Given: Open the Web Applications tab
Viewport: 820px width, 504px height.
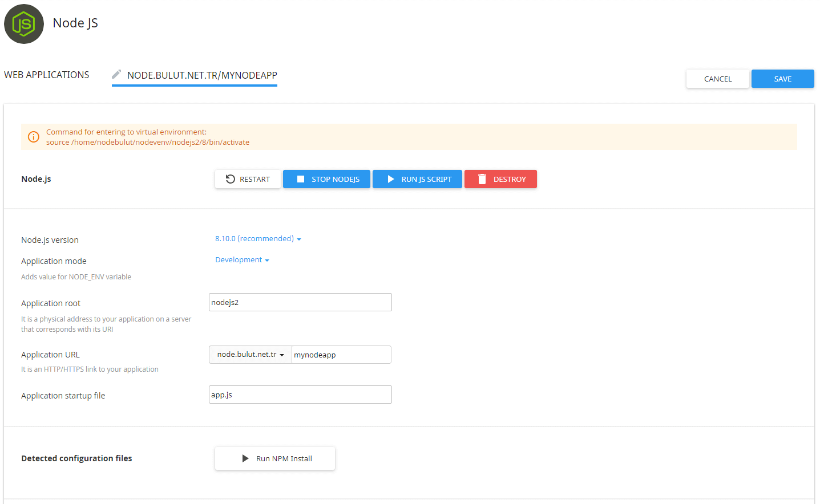Looking at the screenshot, I should 47,75.
